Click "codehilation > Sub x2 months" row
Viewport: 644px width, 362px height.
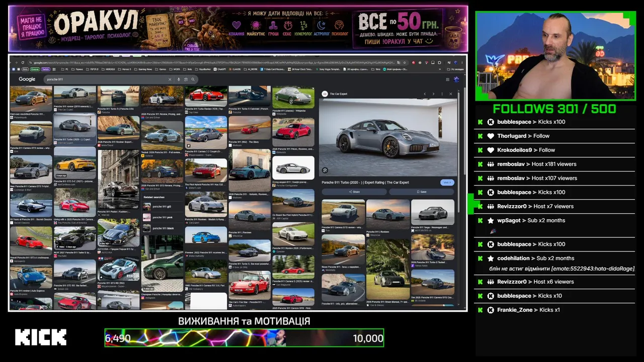point(554,263)
